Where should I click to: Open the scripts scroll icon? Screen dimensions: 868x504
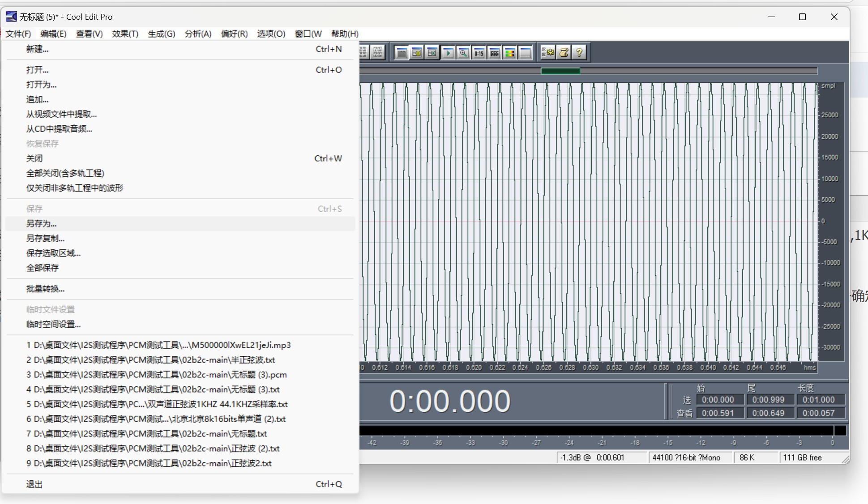point(564,52)
